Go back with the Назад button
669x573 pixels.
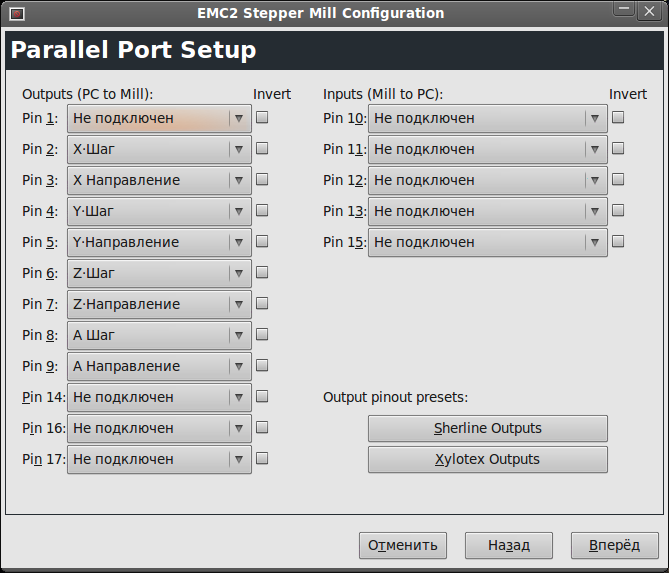click(508, 546)
